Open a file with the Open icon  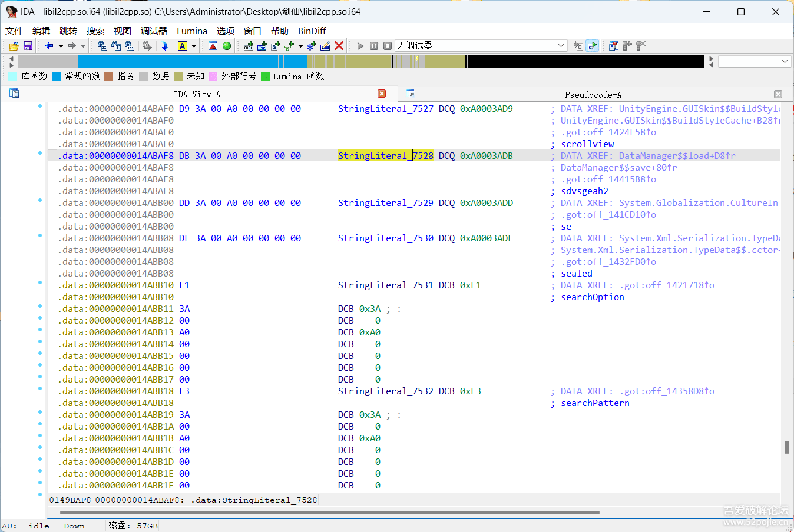point(14,46)
